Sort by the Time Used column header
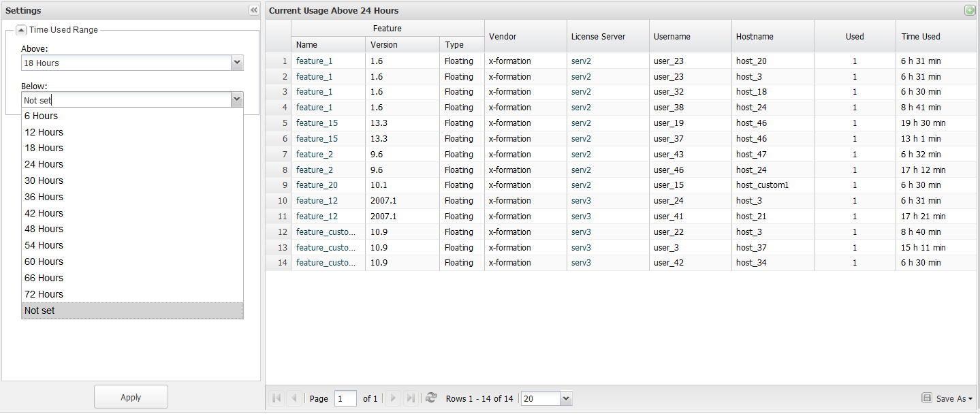This screenshot has width=980, height=414. [x=936, y=36]
